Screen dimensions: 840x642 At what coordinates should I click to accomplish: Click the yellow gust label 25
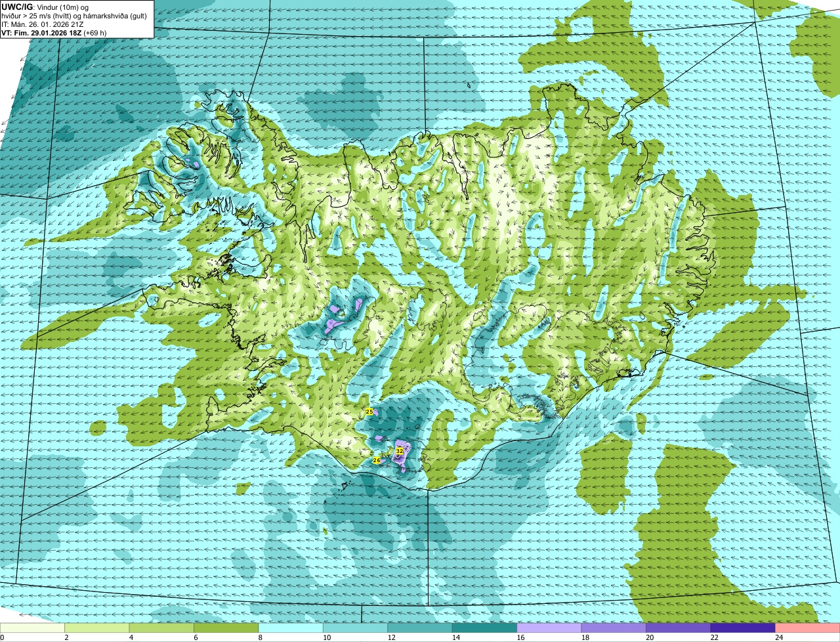(x=369, y=412)
